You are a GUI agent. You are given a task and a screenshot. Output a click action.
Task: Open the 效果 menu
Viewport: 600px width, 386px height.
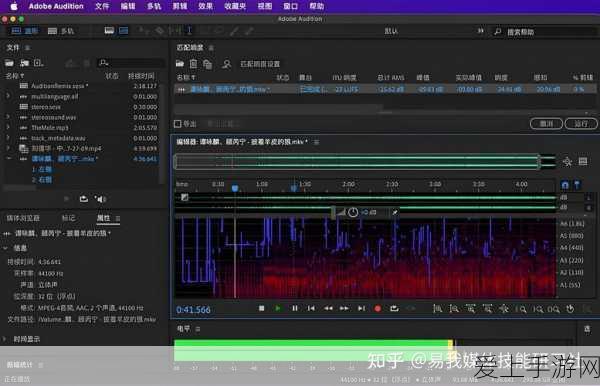tap(205, 6)
